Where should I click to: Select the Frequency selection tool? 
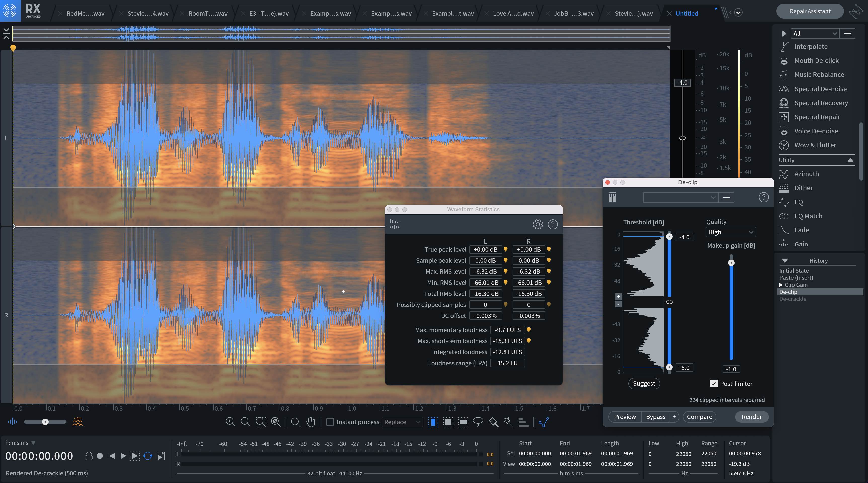pyautogui.click(x=463, y=422)
